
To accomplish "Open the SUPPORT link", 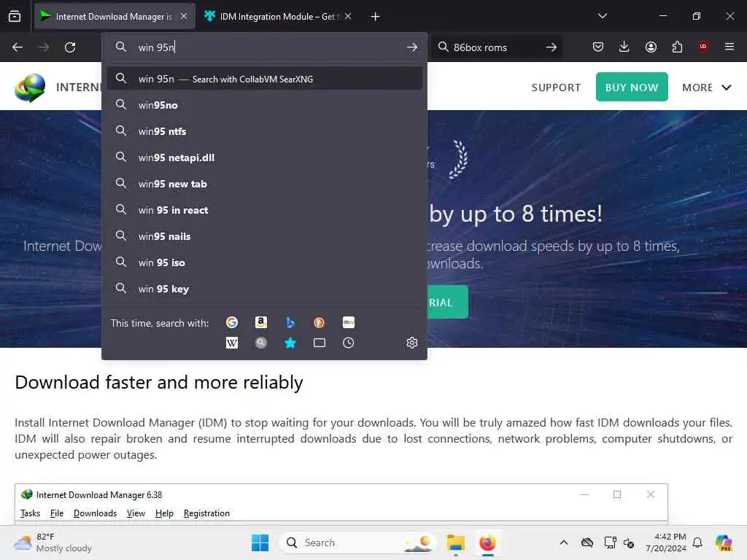I will (556, 87).
